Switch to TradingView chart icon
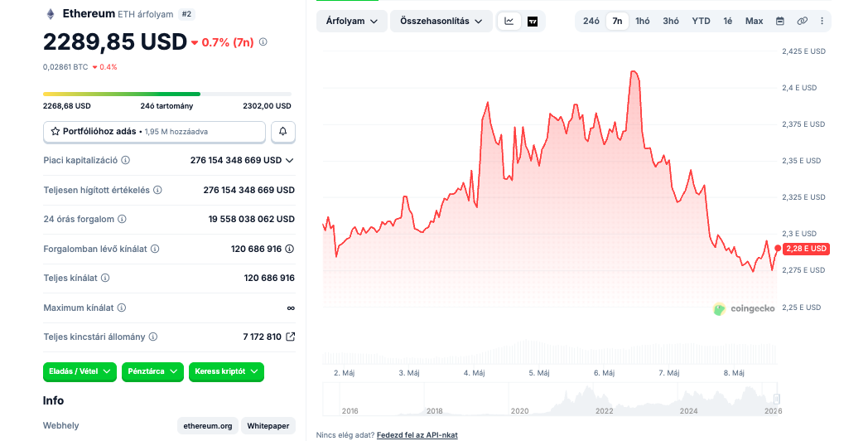 533,21
